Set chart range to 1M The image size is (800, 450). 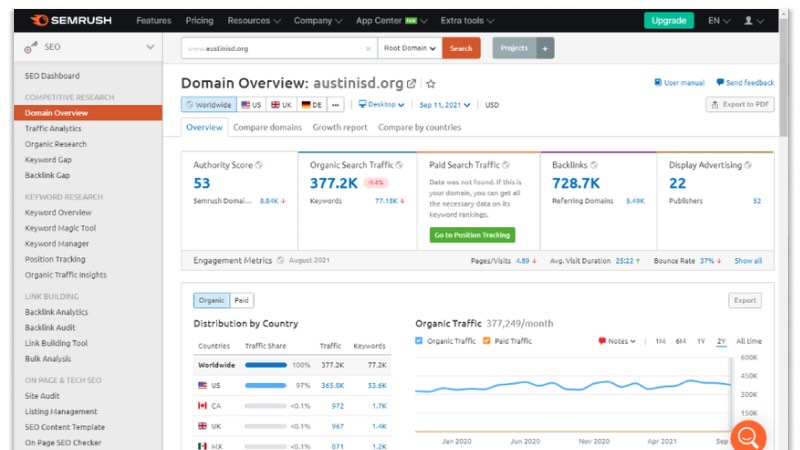(660, 341)
